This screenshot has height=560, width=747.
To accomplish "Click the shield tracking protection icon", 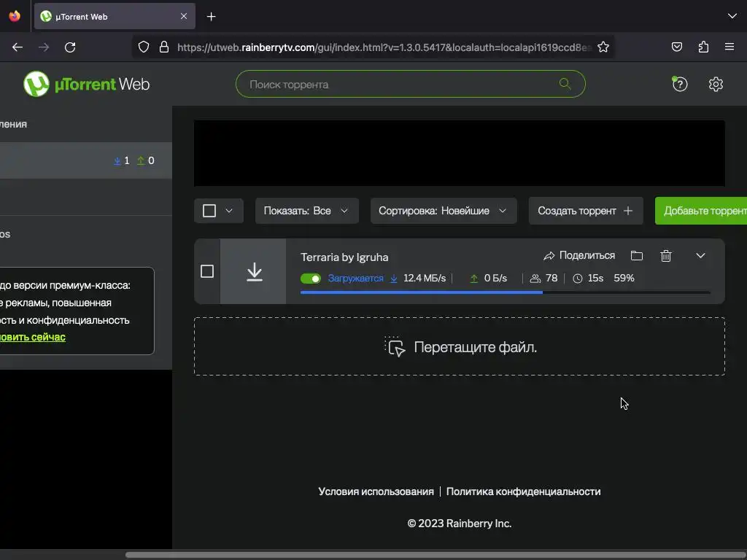I will pyautogui.click(x=144, y=47).
